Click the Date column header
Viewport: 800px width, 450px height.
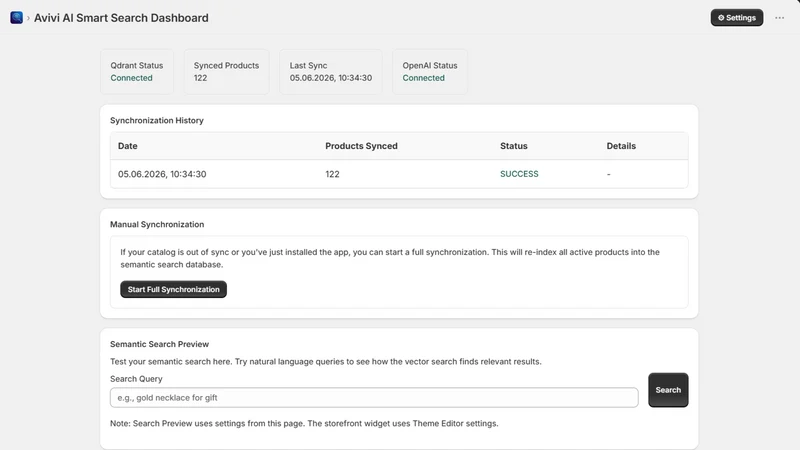pos(128,146)
